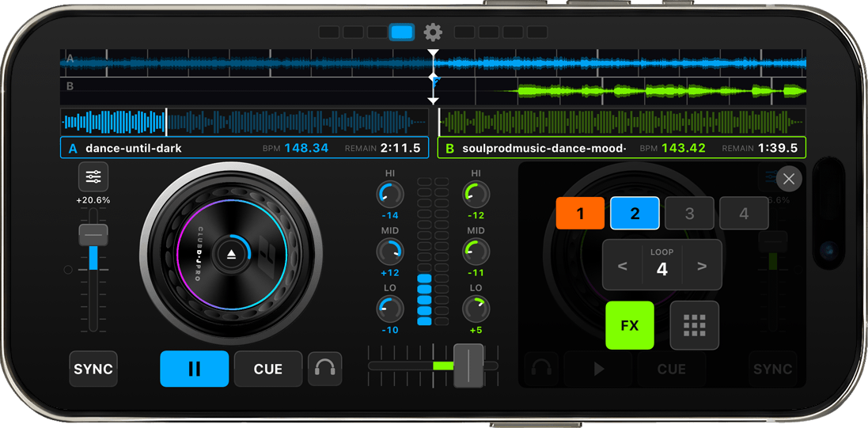Activate the LOOP 4 button
868x428 pixels.
(662, 265)
